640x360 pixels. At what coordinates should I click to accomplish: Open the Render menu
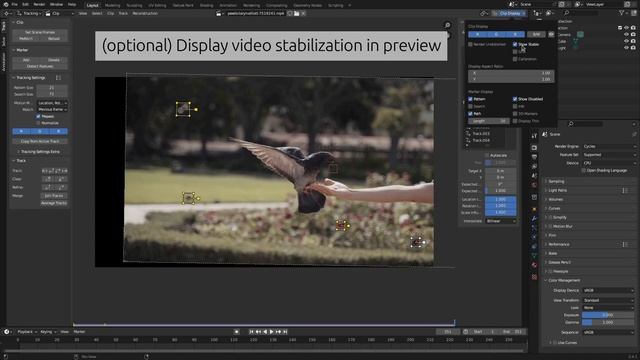click(x=39, y=4)
